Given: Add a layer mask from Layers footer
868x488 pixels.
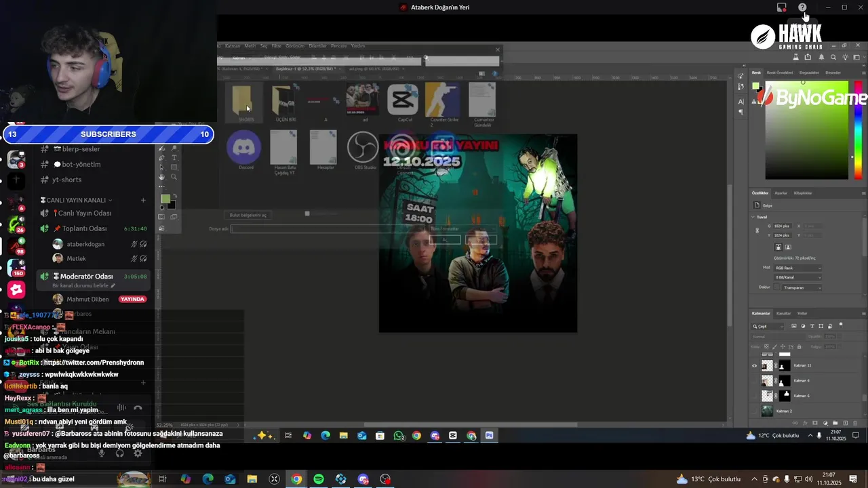Looking at the screenshot, I should click(x=814, y=423).
